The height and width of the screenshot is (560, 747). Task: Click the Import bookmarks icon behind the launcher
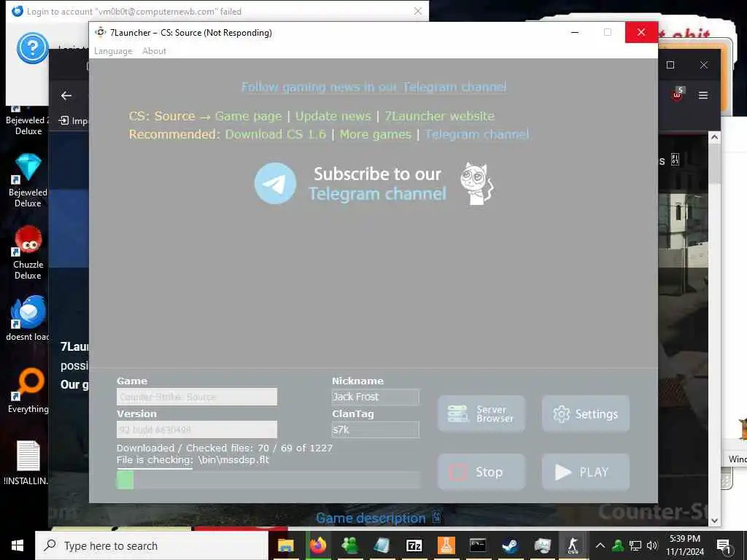tap(63, 120)
